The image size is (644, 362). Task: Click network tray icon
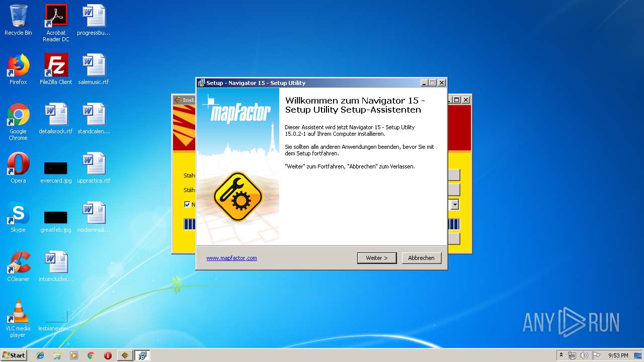[572, 355]
